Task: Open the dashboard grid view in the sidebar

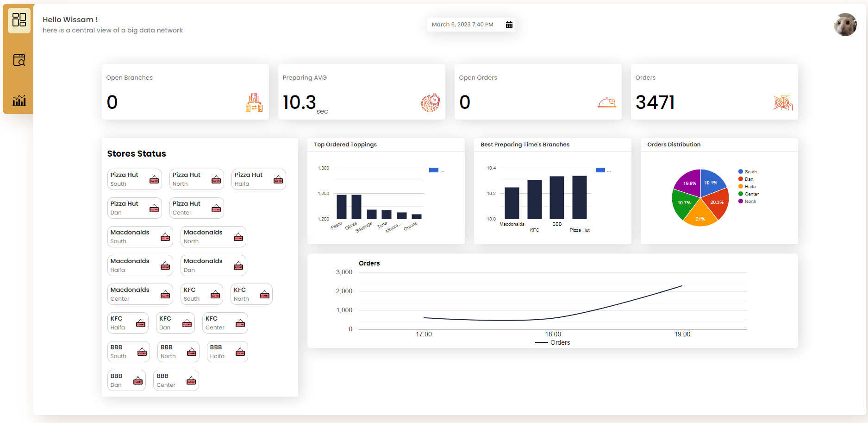Action: (19, 20)
